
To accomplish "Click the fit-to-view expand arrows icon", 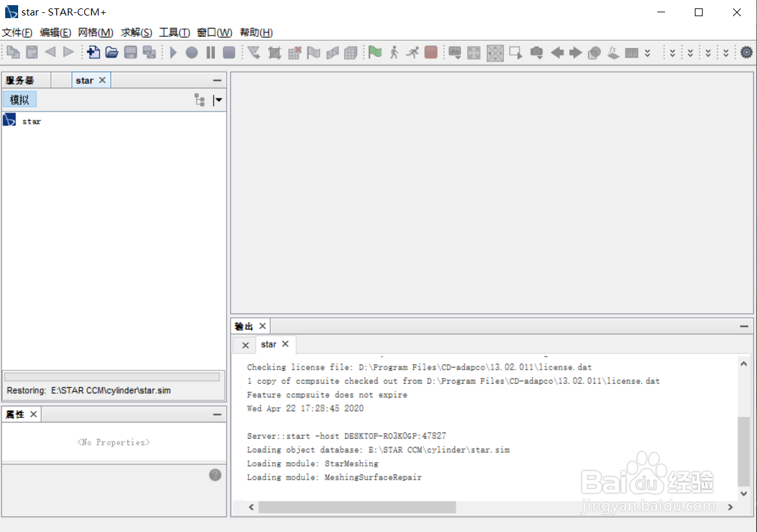I will [x=474, y=52].
